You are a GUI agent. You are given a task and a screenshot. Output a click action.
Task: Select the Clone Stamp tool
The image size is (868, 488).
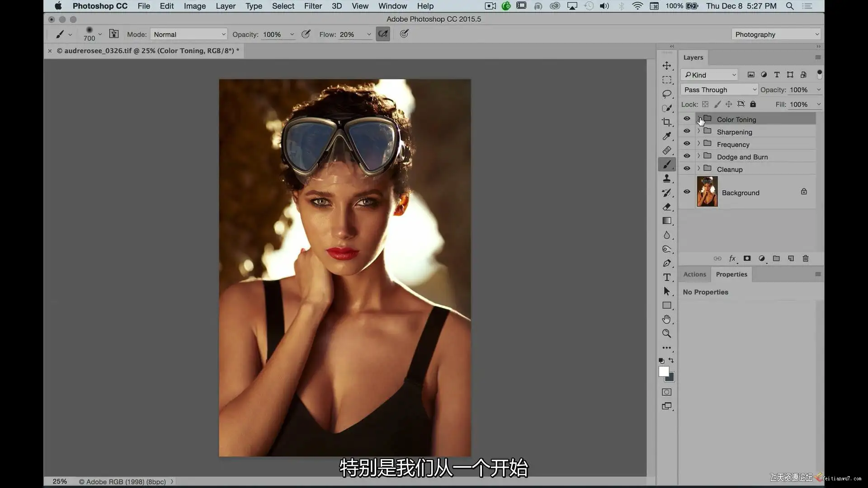[x=666, y=178]
